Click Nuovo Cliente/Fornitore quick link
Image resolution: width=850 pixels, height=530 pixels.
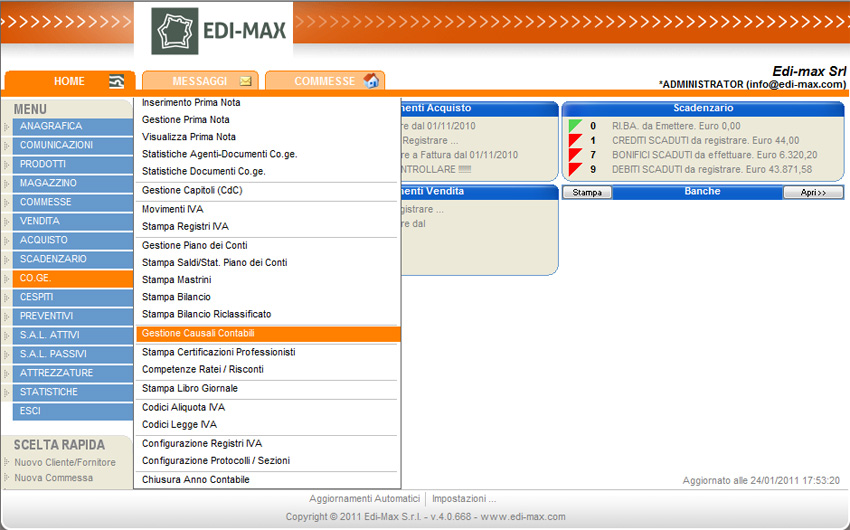[x=65, y=463]
